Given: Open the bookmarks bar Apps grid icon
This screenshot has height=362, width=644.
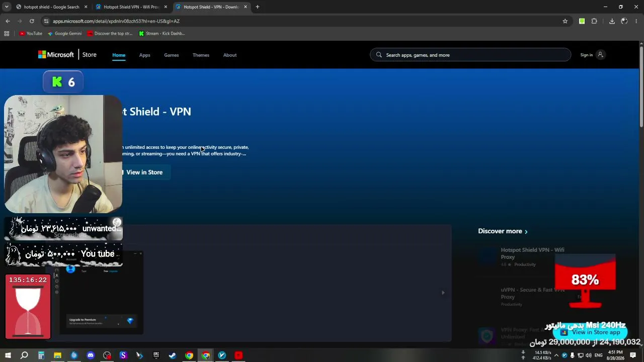Looking at the screenshot, I should pyautogui.click(x=7, y=34).
